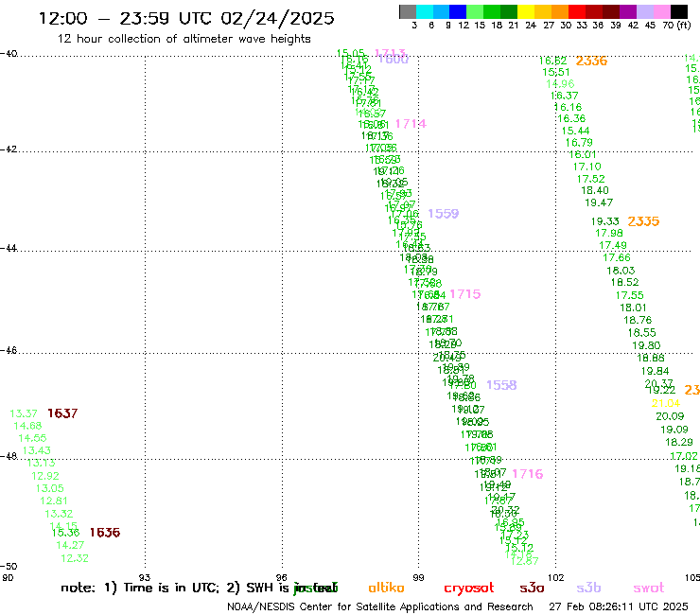The width and height of the screenshot is (700, 615).
Task: Click the longitude axis label 93
Action: pos(144,578)
